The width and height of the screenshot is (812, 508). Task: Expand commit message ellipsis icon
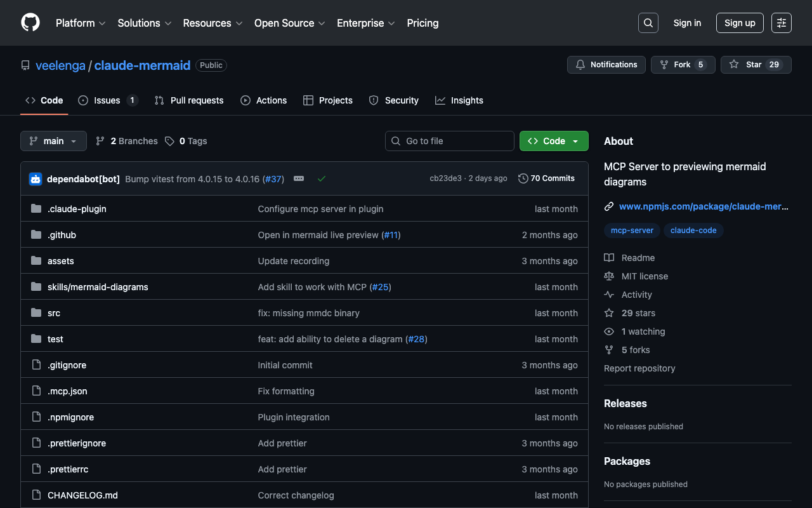pyautogui.click(x=299, y=179)
